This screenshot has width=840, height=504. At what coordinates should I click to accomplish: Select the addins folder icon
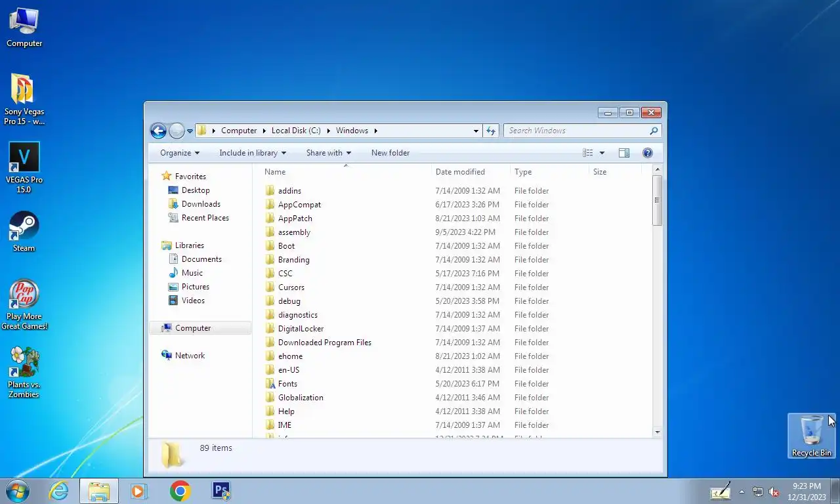coord(270,191)
